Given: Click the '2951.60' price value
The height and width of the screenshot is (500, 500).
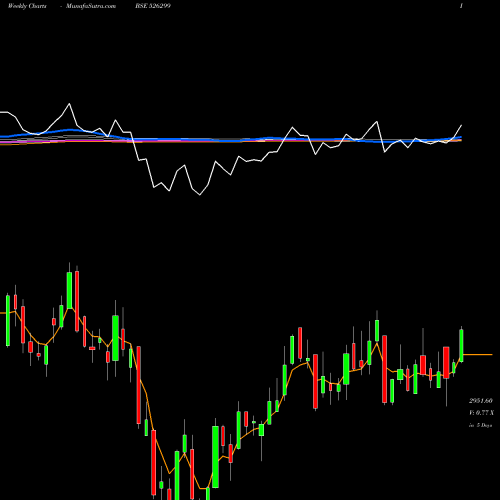Looking at the screenshot, I should tap(481, 400).
